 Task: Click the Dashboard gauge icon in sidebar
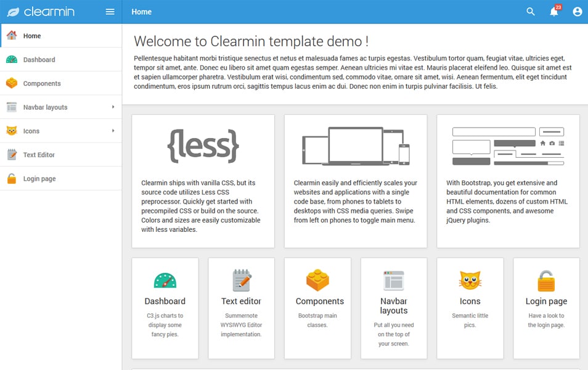click(x=11, y=59)
